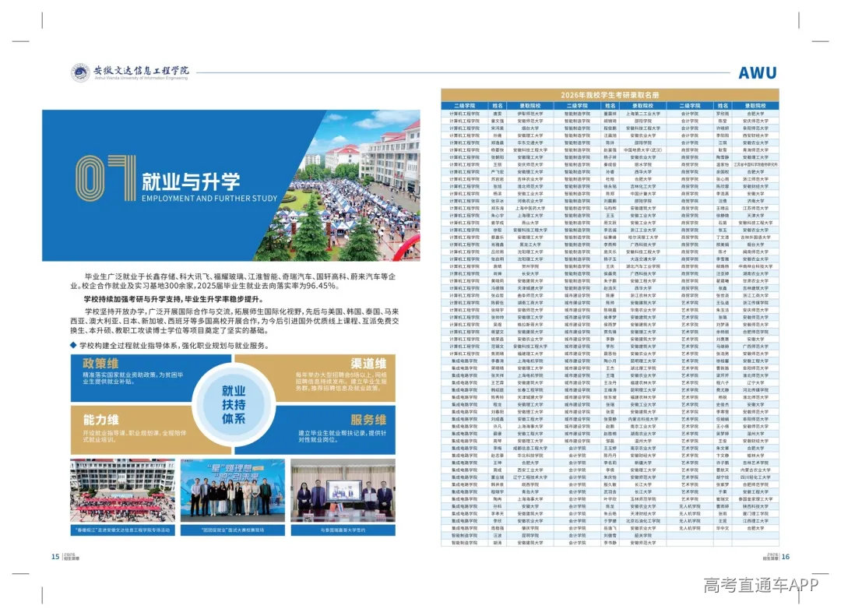Click the cell 中国地质大学(武汉)
Viewport: 841px width, 616px height.
(642, 150)
